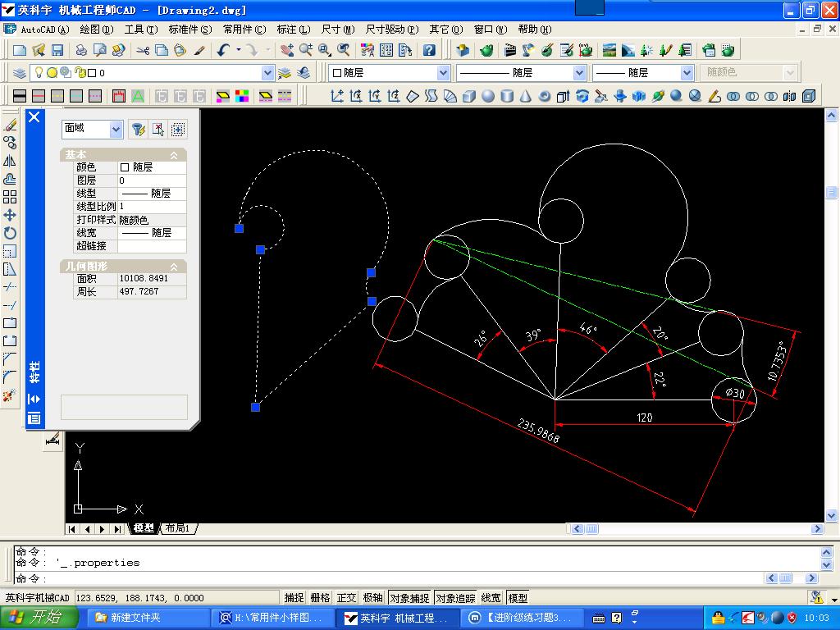Open the 面域 object type dropdown
This screenshot has height=630, width=840.
tap(116, 129)
